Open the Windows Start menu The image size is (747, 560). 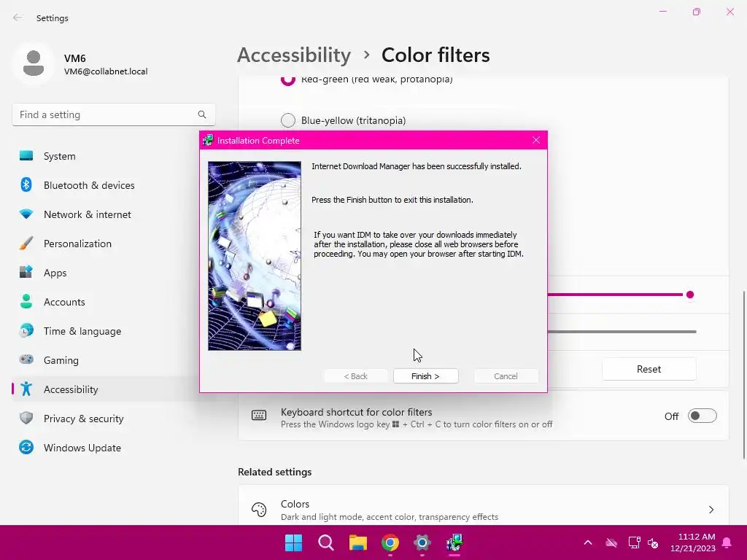pyautogui.click(x=293, y=542)
